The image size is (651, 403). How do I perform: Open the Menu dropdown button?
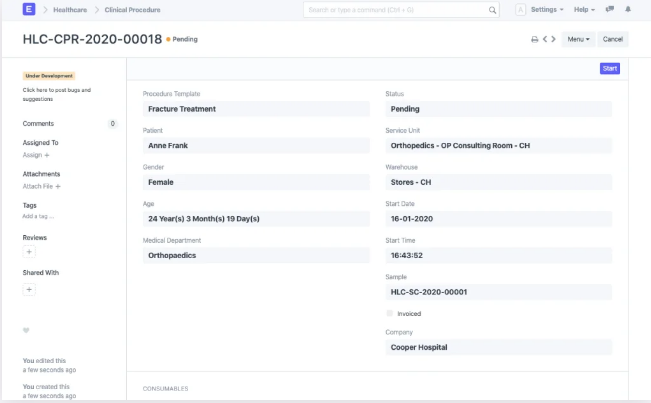click(x=578, y=39)
